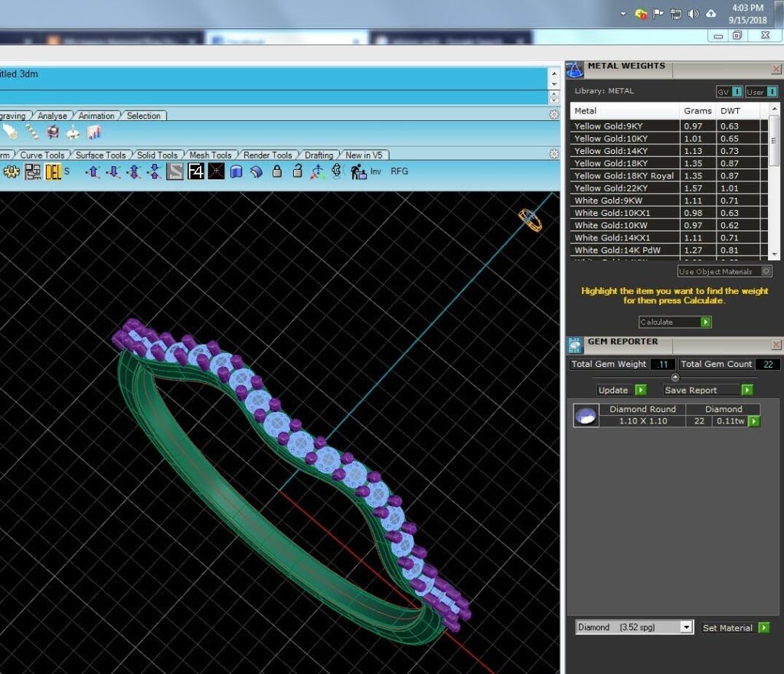The height and width of the screenshot is (674, 784).
Task: Click the gray S-curve icon
Action: pos(175,172)
